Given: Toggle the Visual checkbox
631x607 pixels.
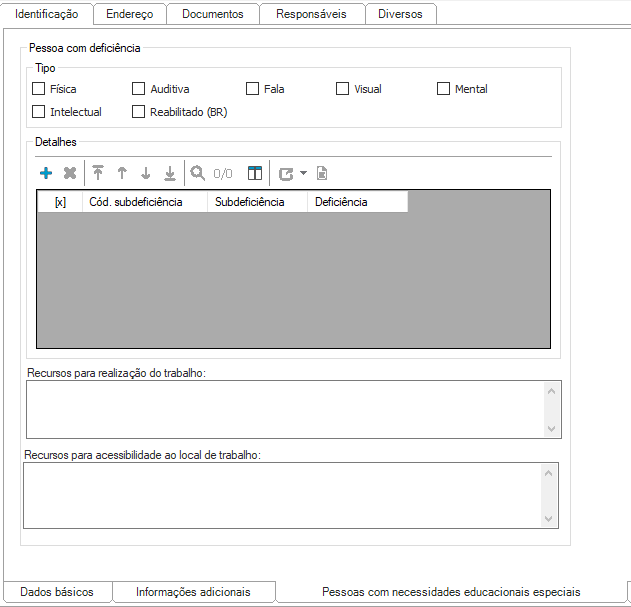Looking at the screenshot, I should click(x=343, y=89).
